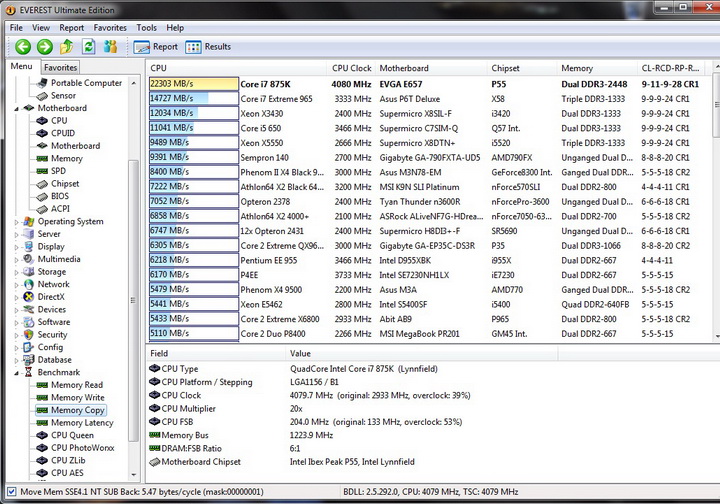Select the CPUID icon in the tree

(x=42, y=133)
